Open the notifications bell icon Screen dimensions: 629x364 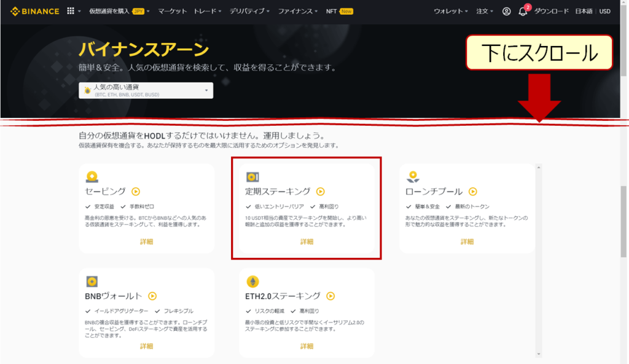pos(523,11)
